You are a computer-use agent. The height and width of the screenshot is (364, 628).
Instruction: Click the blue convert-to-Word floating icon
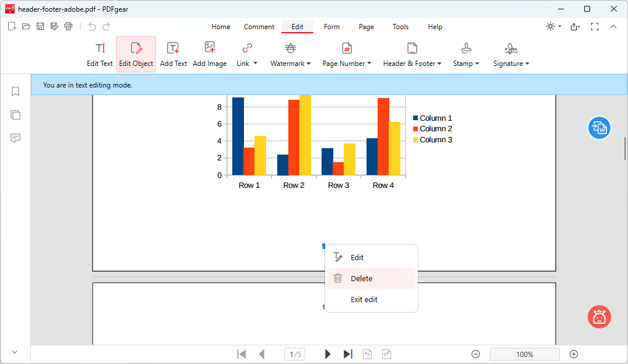599,128
